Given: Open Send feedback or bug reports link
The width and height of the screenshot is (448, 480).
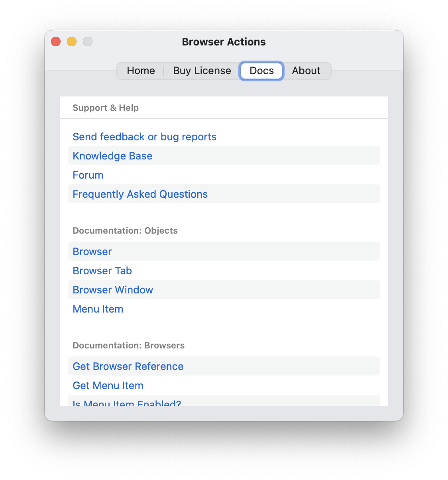Looking at the screenshot, I should point(144,137).
